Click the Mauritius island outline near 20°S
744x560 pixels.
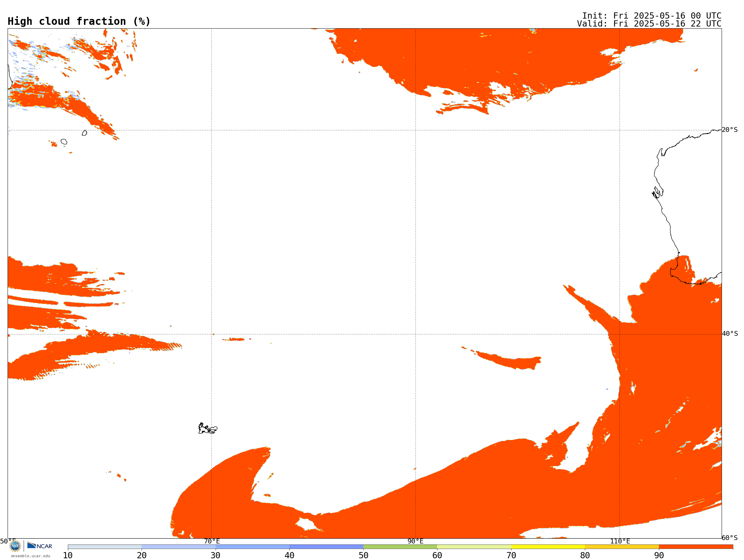click(84, 133)
